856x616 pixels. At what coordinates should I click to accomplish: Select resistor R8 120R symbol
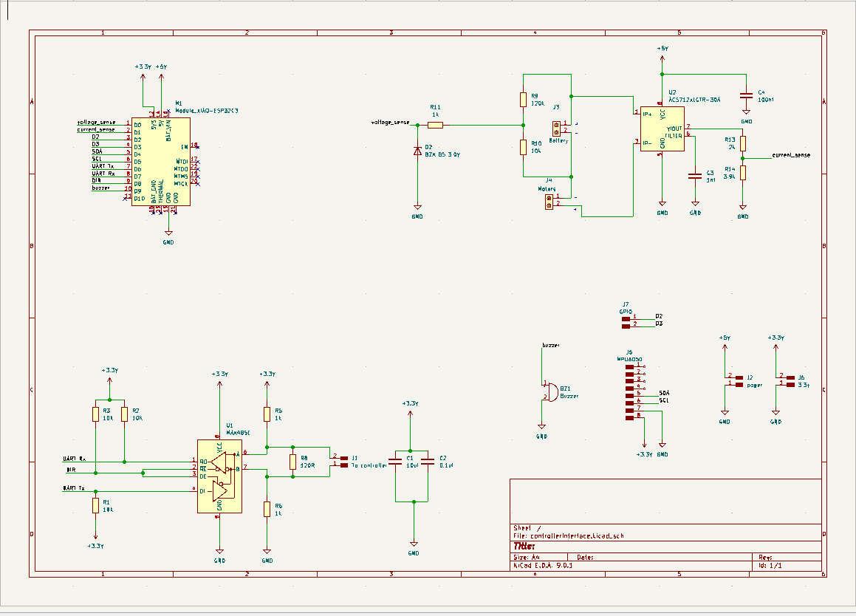coord(292,462)
